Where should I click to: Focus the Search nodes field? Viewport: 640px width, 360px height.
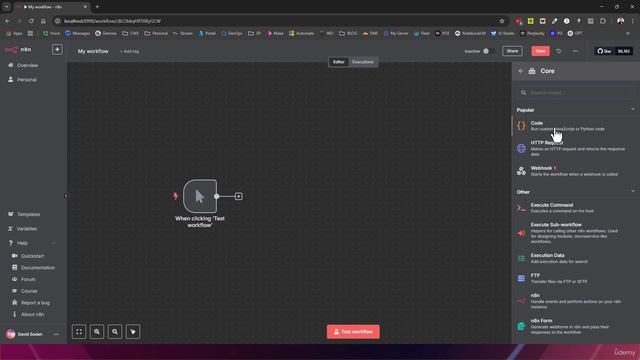[575, 93]
